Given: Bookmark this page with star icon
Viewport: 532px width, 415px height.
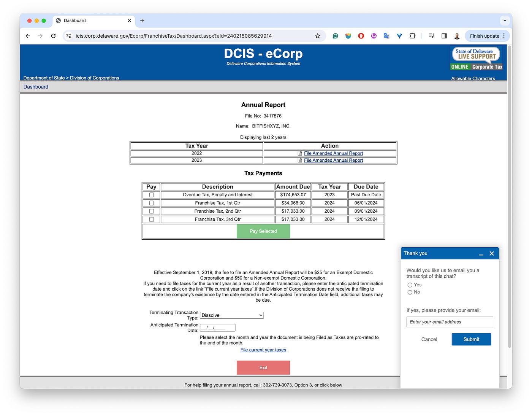Looking at the screenshot, I should click(x=318, y=36).
